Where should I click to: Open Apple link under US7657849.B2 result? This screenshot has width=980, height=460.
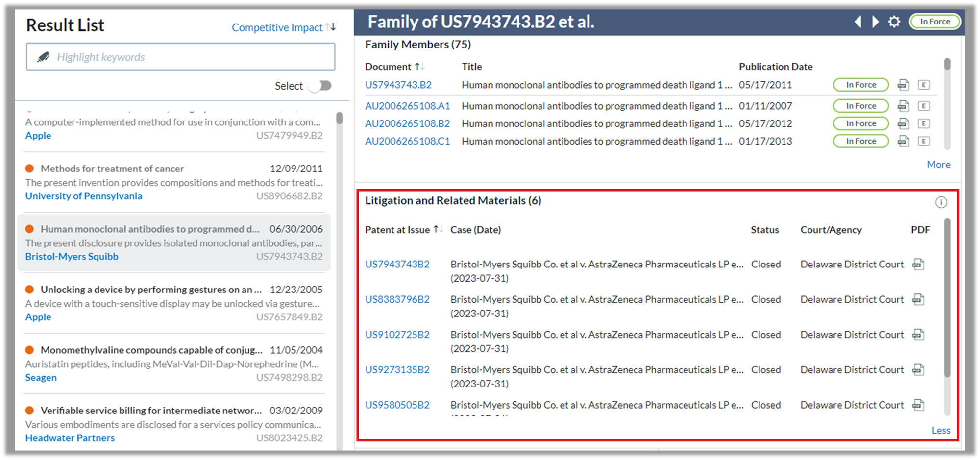pos(38,317)
